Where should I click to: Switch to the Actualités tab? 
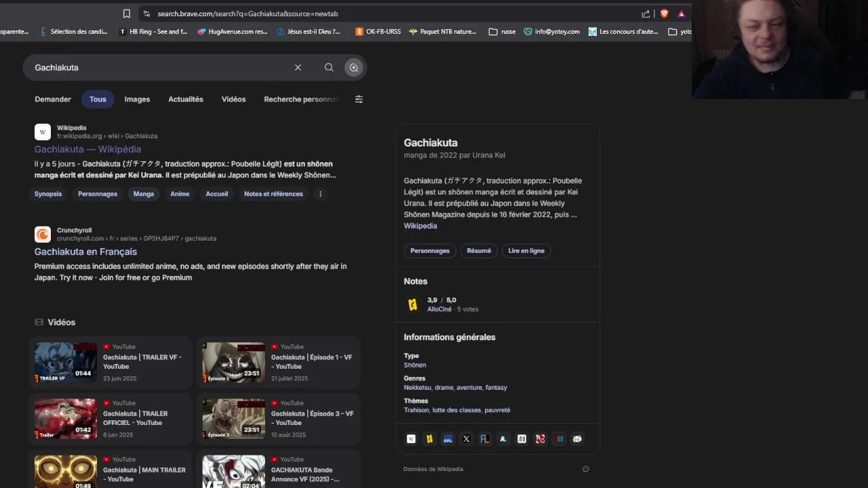(186, 99)
